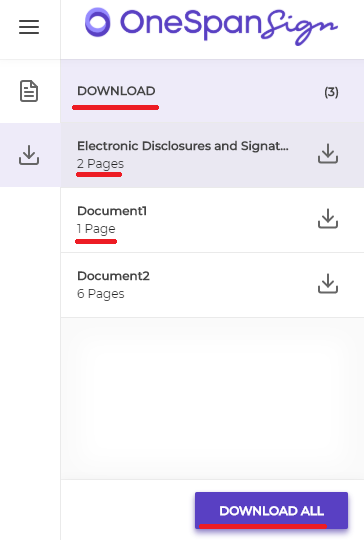Image resolution: width=364 pixels, height=540 pixels.
Task: Select the Electronic Disclosures list row
Action: pos(212,155)
